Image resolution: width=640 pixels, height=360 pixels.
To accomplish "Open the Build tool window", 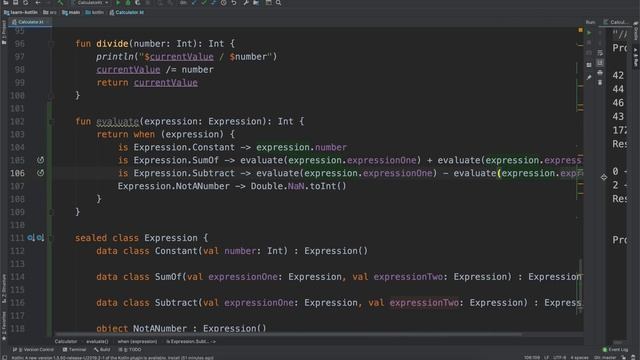I will (102, 349).
